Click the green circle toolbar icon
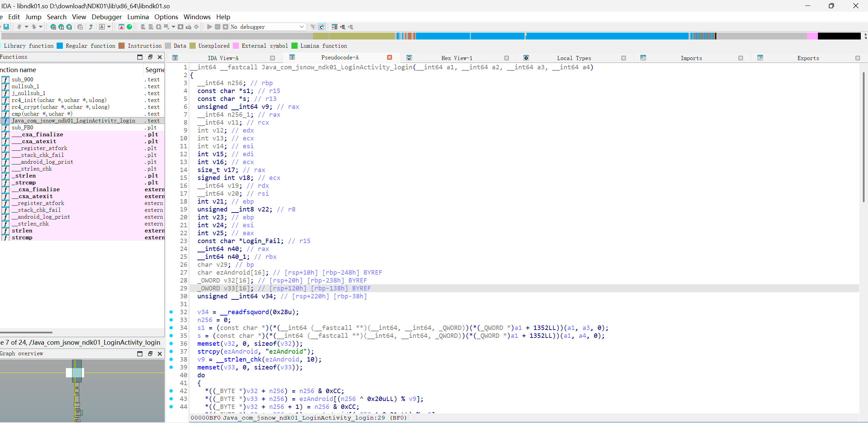 (129, 27)
